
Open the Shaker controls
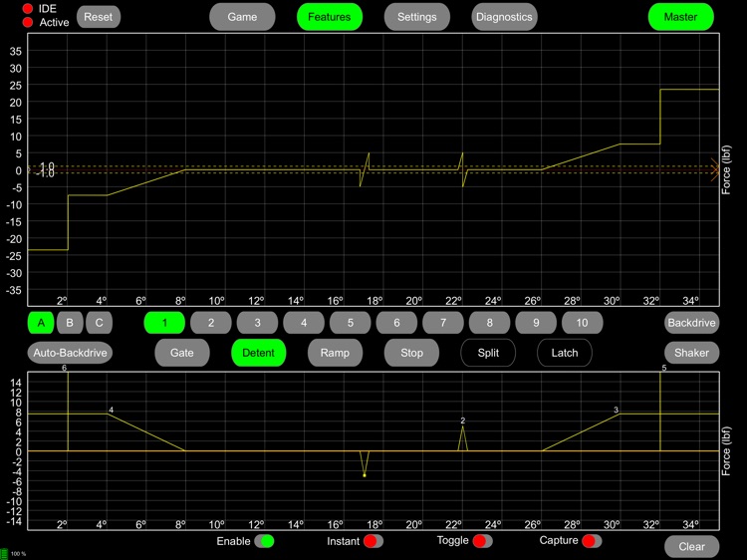click(x=691, y=353)
